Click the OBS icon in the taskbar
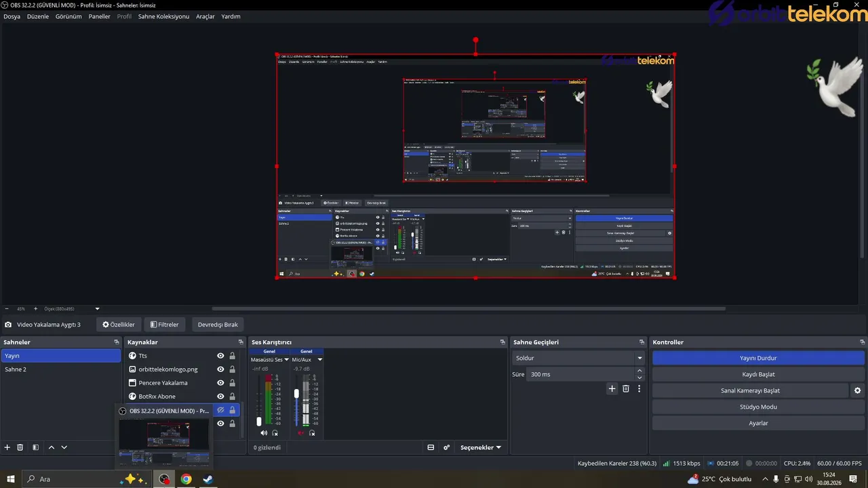This screenshot has height=488, width=868. [x=164, y=479]
